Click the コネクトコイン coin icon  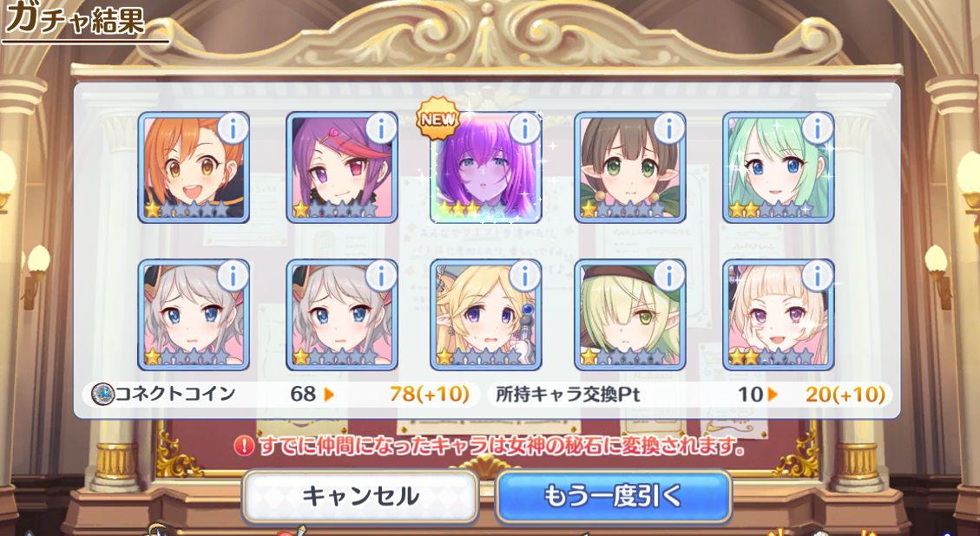click(102, 394)
